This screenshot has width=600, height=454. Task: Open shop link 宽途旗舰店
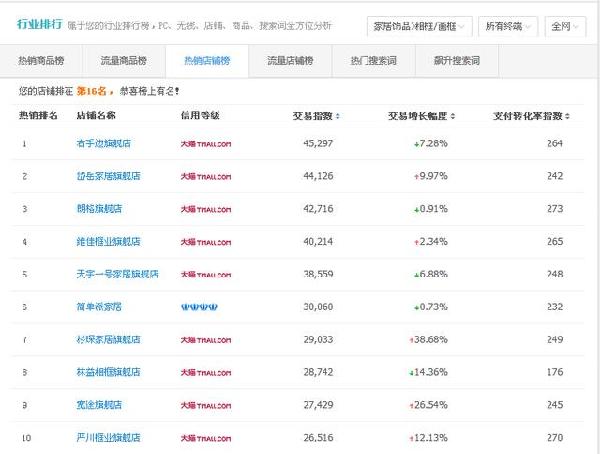[99, 405]
